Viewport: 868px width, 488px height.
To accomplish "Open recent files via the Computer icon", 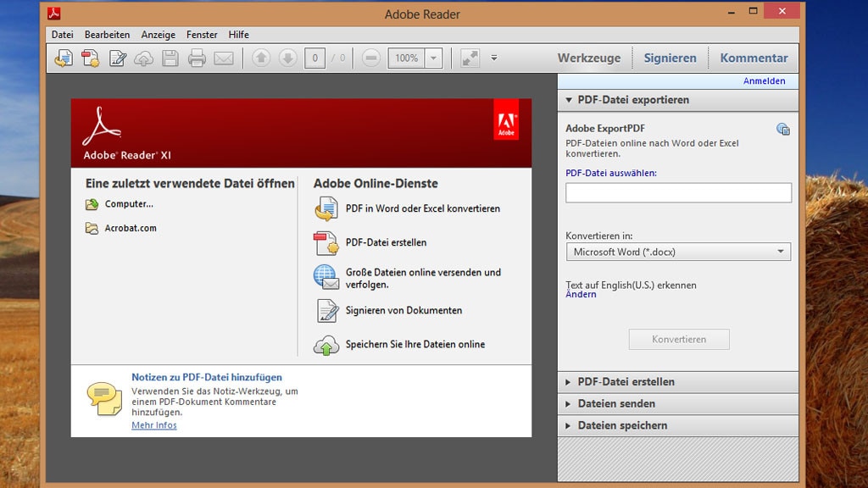I will pos(90,203).
